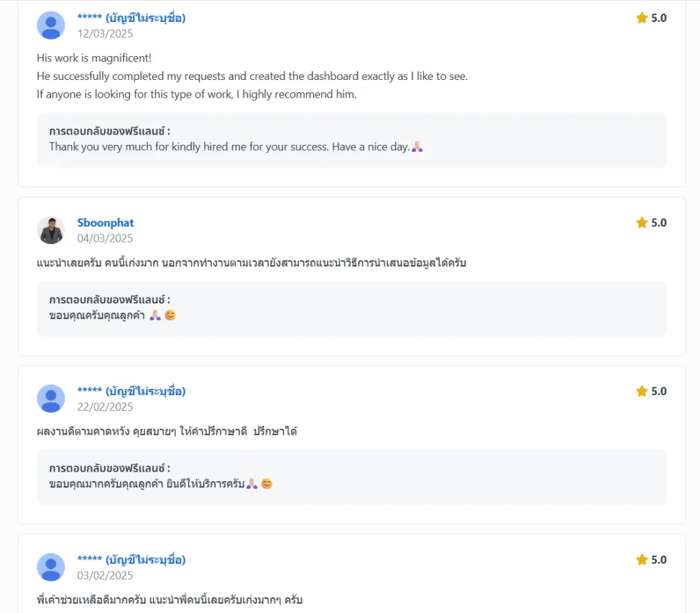This screenshot has height=613, width=700.
Task: Click the freelancer reply starting "ขอบคุณมากครับคุณลูกค้า"
Action: [147, 485]
